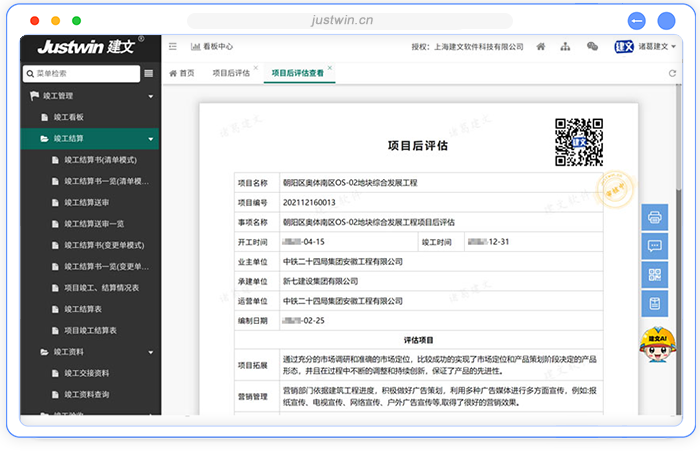The image size is (700, 454).
Task: Click the archive icon below the QR button
Action: [x=656, y=303]
